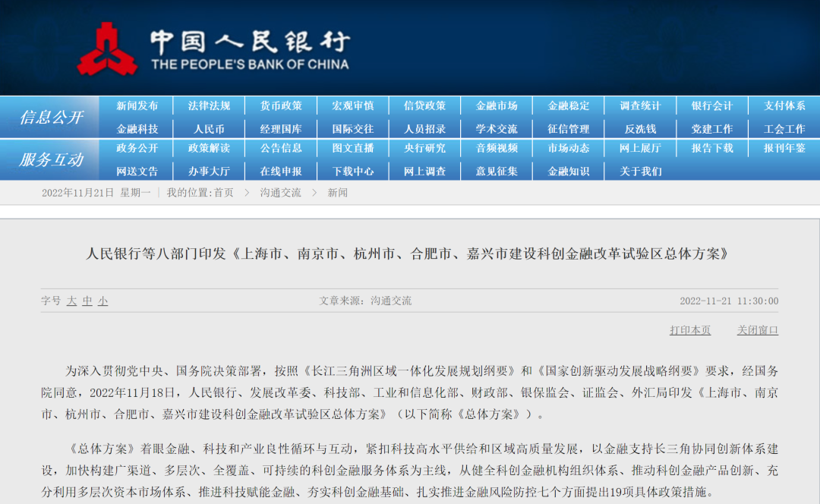This screenshot has height=504, width=820.
Task: Click the 关闭窗口 link
Action: [757, 330]
